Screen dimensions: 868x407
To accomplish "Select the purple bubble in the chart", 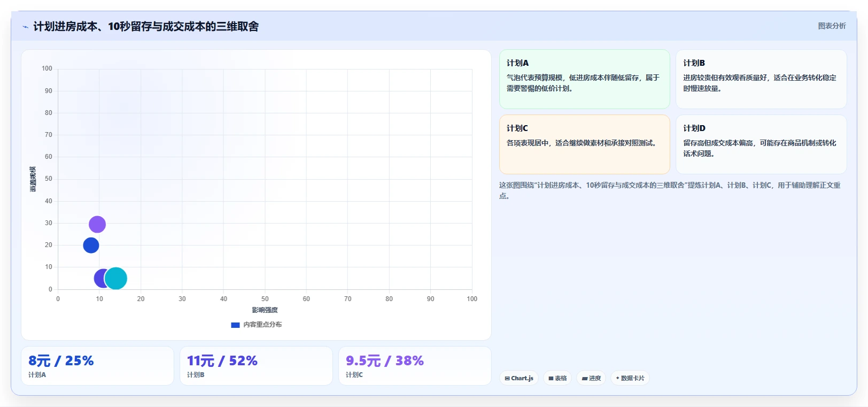I will [97, 224].
